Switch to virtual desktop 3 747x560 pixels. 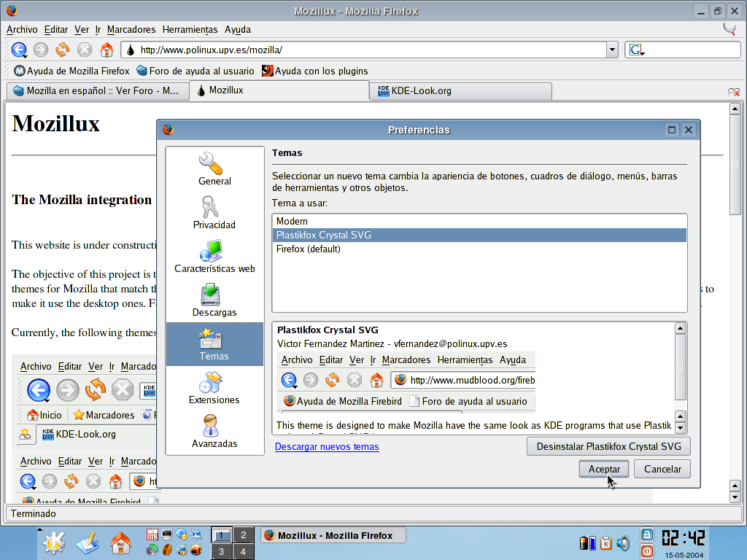221,551
